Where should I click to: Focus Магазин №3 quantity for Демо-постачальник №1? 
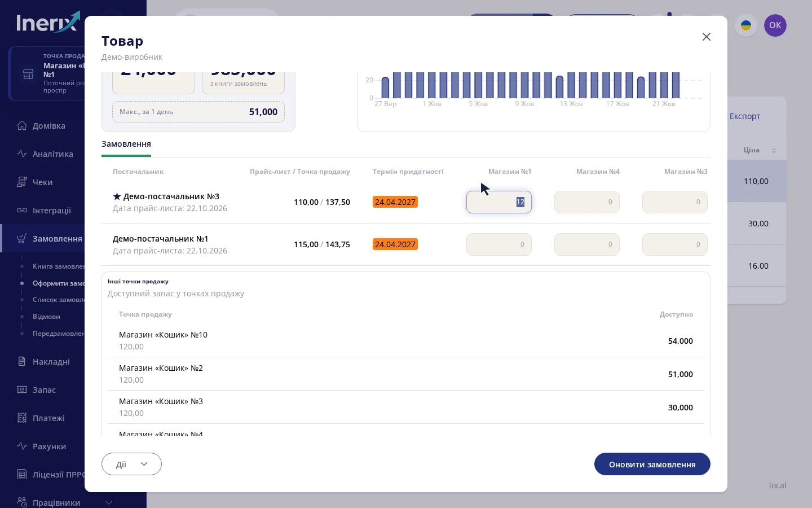point(675,244)
